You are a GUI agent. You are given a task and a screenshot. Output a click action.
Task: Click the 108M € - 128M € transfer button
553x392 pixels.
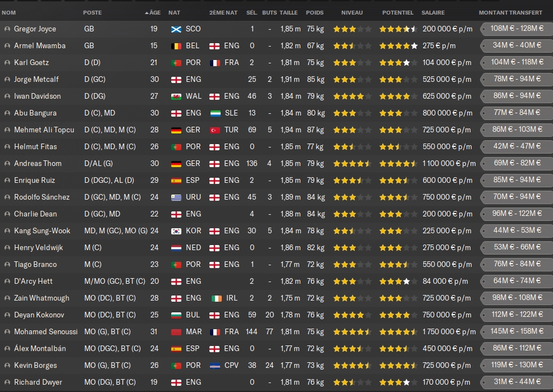click(517, 29)
